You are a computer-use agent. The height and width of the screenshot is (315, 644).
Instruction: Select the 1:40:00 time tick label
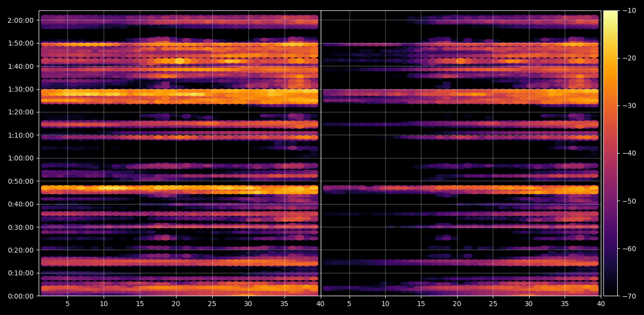pyautogui.click(x=21, y=66)
